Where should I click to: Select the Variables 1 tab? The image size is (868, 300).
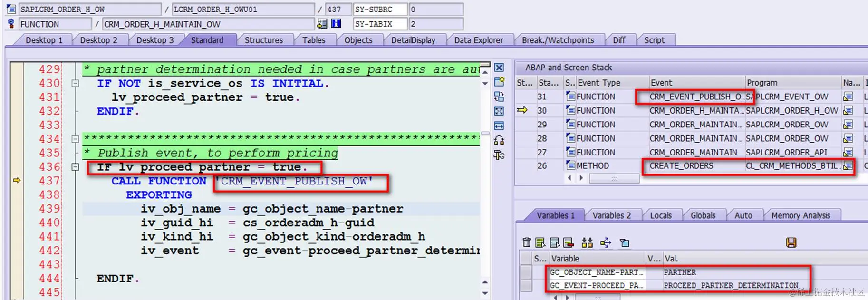(556, 215)
